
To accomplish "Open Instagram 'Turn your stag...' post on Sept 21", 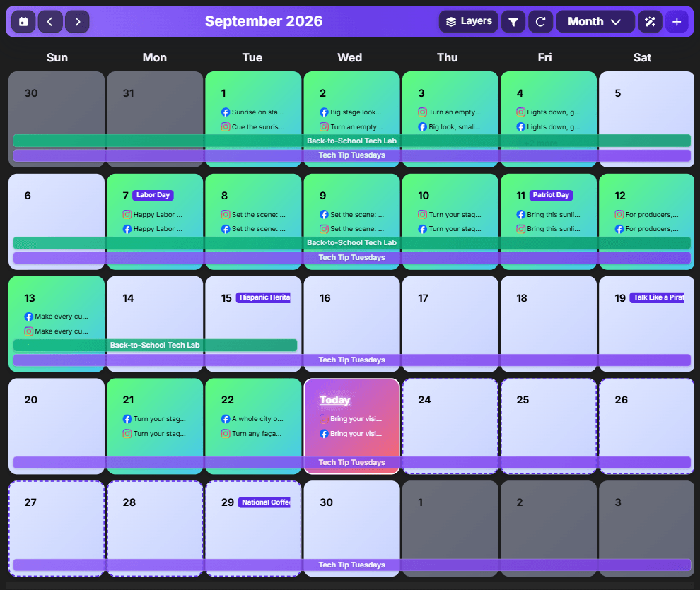I will (x=154, y=433).
